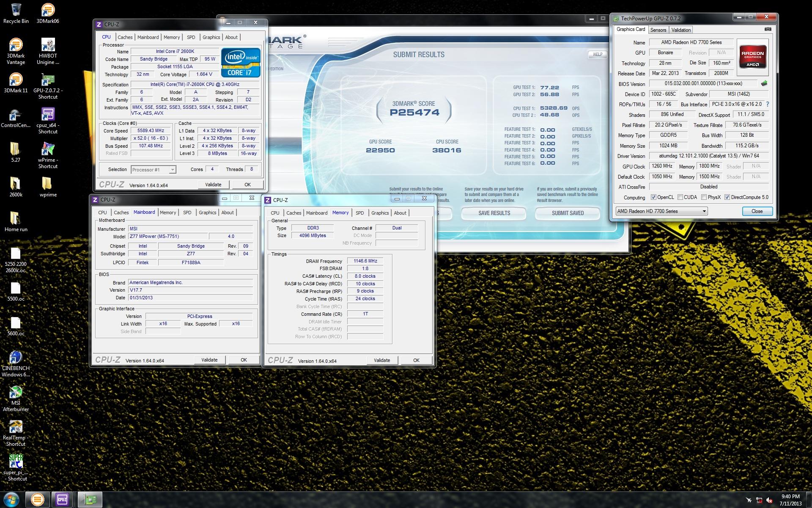Screen dimensions: 812x508
Task: Toggle the DirectCompute 5.0 checkbox
Action: point(727,197)
